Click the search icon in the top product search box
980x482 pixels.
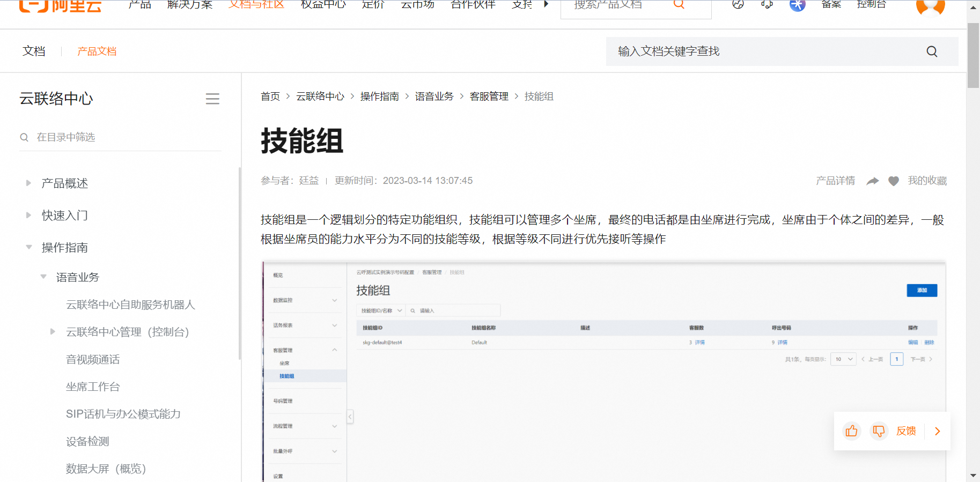pos(679,4)
